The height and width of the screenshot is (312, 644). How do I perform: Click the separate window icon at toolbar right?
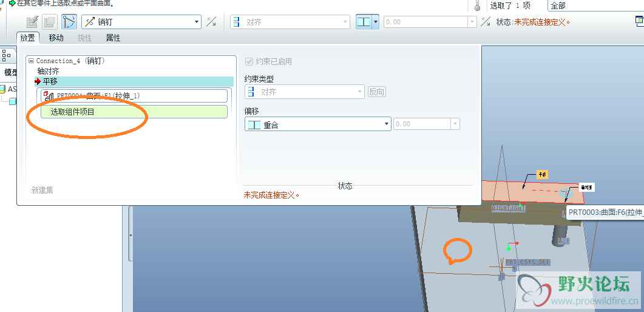pyautogui.click(x=639, y=21)
